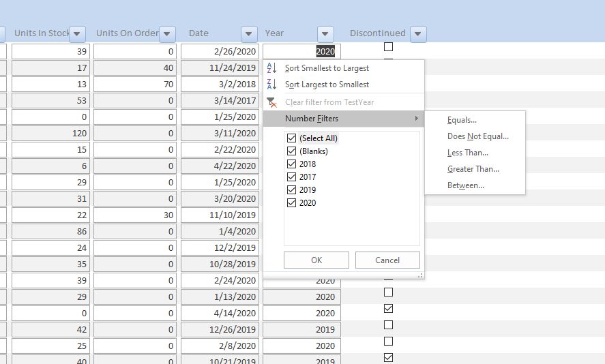This screenshot has width=605, height=364.
Task: Toggle the 2018 filter checkbox
Action: [x=292, y=164]
